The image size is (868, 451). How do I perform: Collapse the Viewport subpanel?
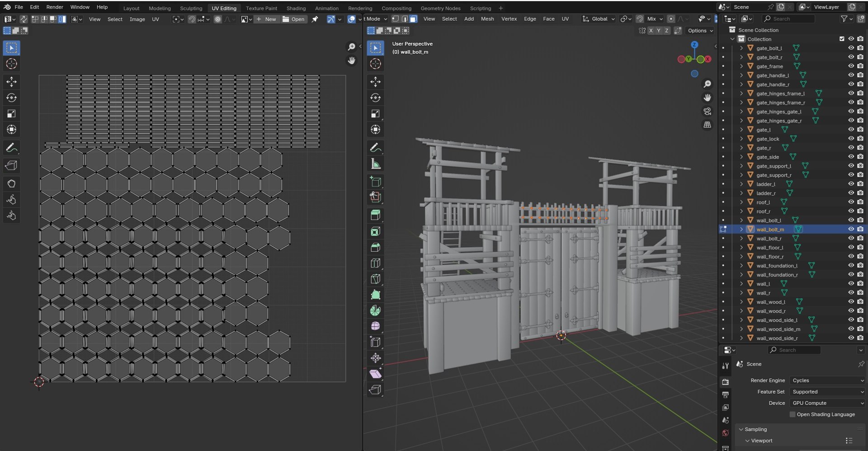coord(747,441)
